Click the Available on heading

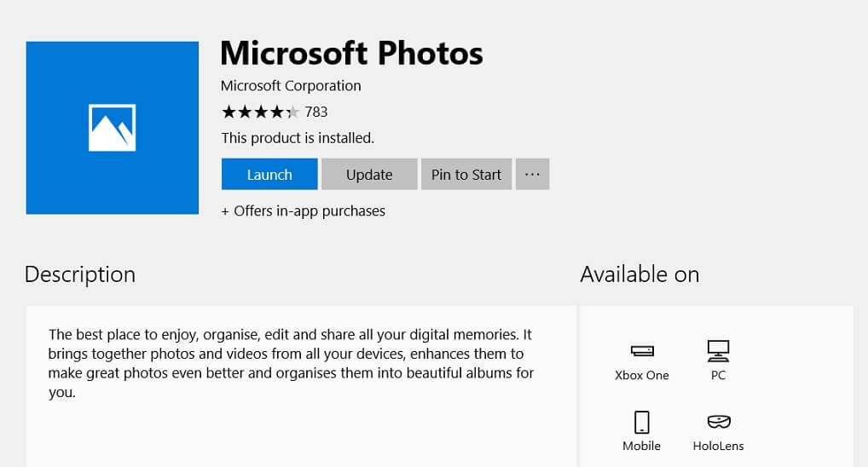640,274
